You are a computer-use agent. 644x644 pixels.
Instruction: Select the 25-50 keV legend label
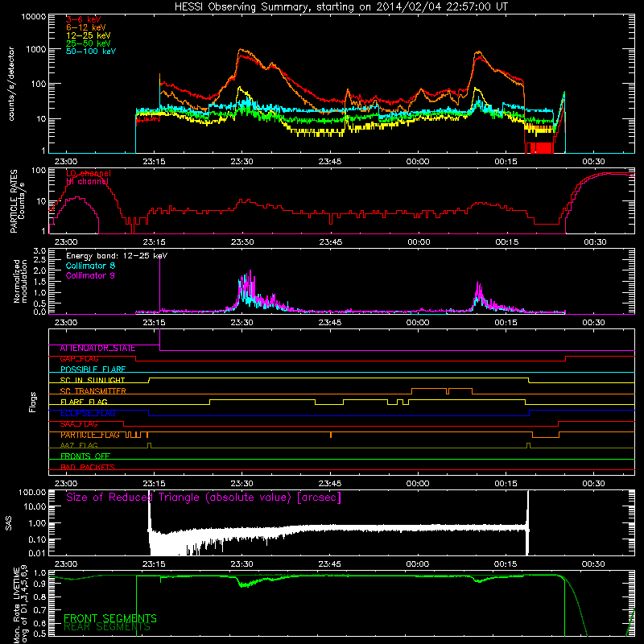click(x=89, y=43)
